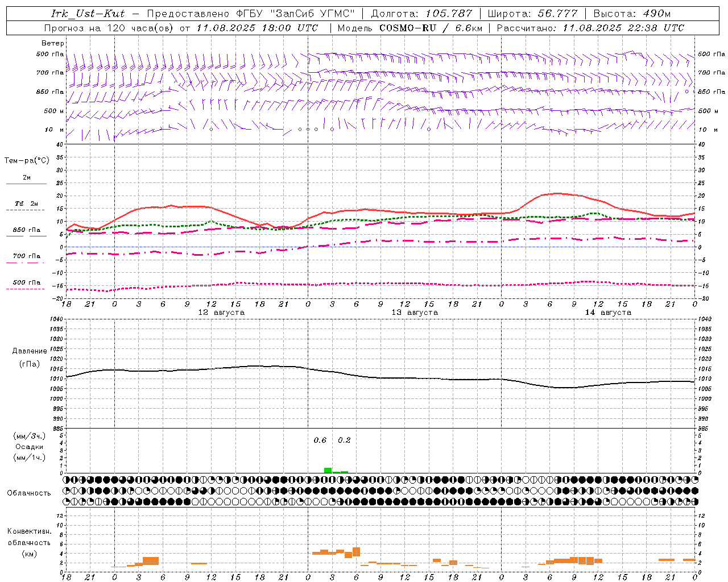Click the Рассчитано: 11.08.2025 22:38 UTC timestamp

[590, 28]
